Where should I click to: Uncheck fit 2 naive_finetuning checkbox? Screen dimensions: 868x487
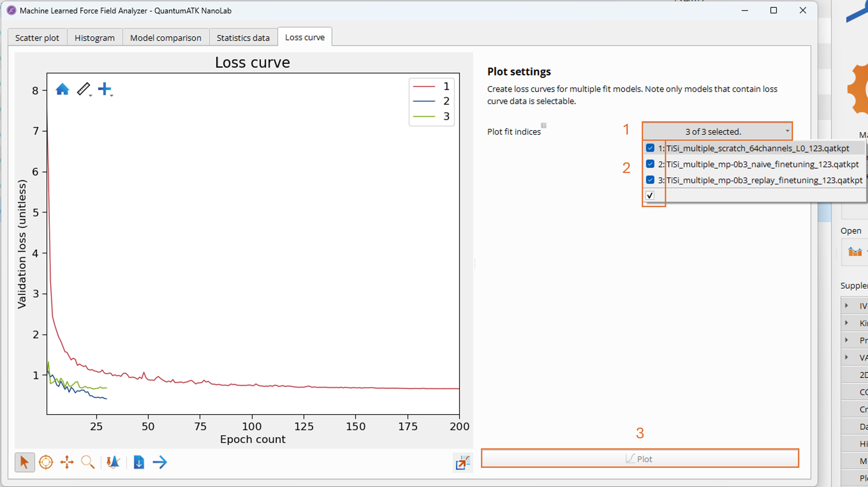(650, 164)
